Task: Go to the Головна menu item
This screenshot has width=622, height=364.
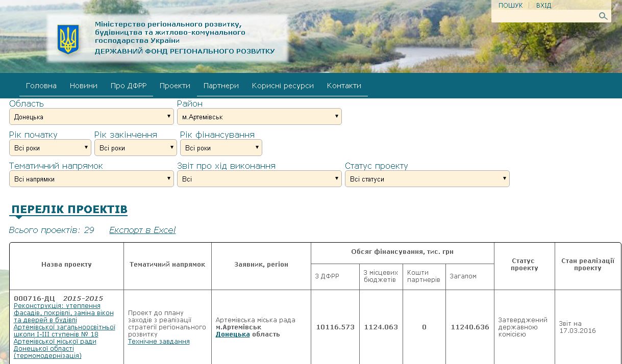Action: point(41,86)
